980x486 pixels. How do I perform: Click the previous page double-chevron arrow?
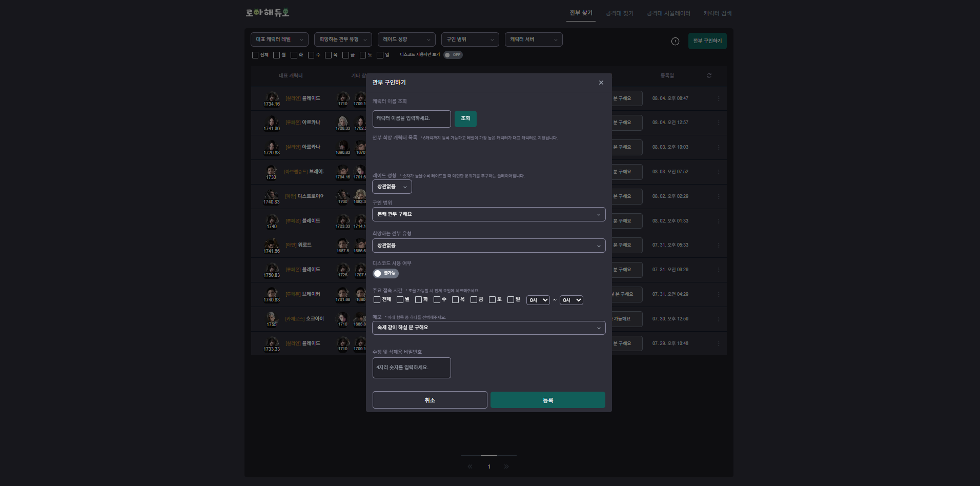[470, 467]
